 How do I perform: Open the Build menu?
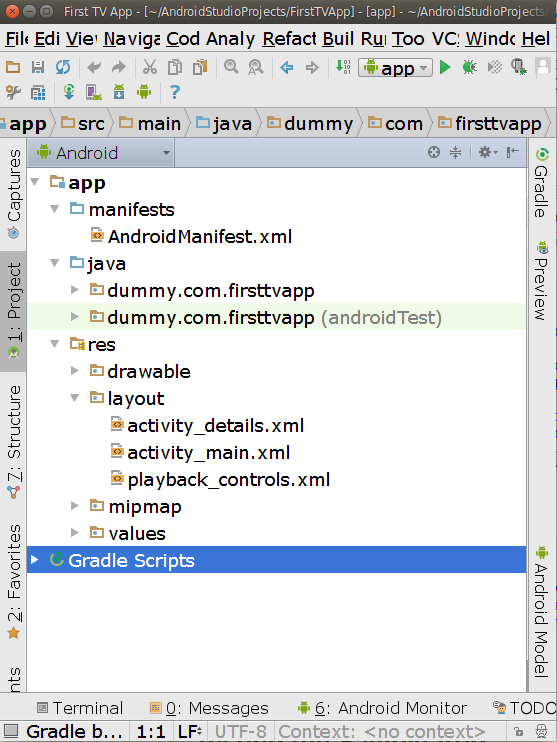click(x=338, y=39)
